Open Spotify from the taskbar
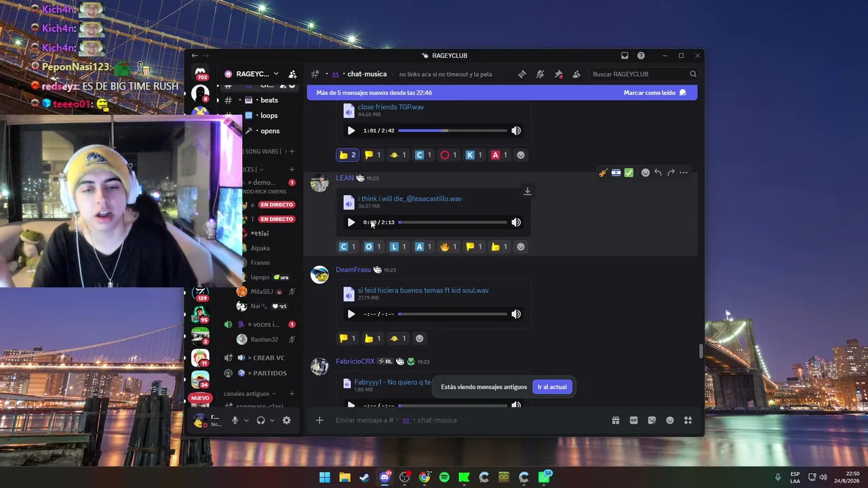Screen dimensions: 868x488 [444, 477]
